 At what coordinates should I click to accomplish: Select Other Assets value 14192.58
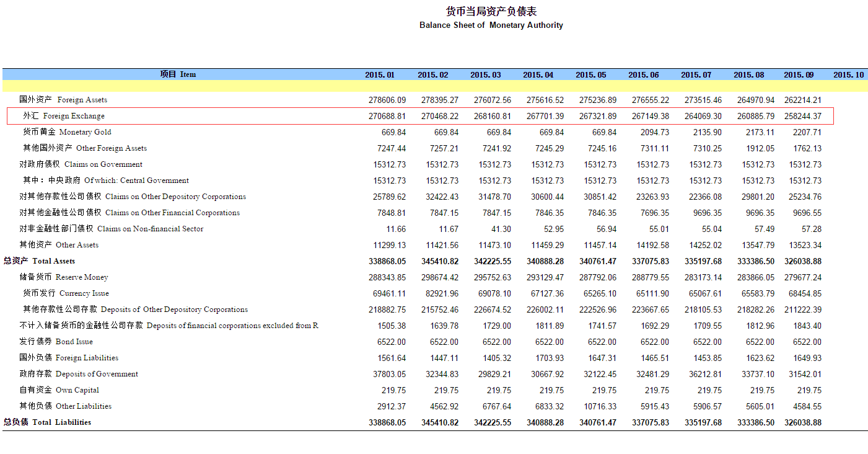(x=652, y=245)
